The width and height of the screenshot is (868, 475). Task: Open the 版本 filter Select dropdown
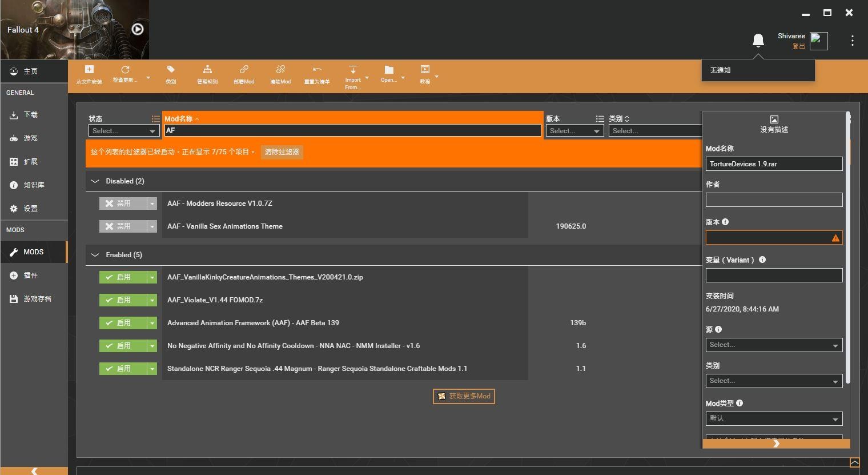click(574, 131)
